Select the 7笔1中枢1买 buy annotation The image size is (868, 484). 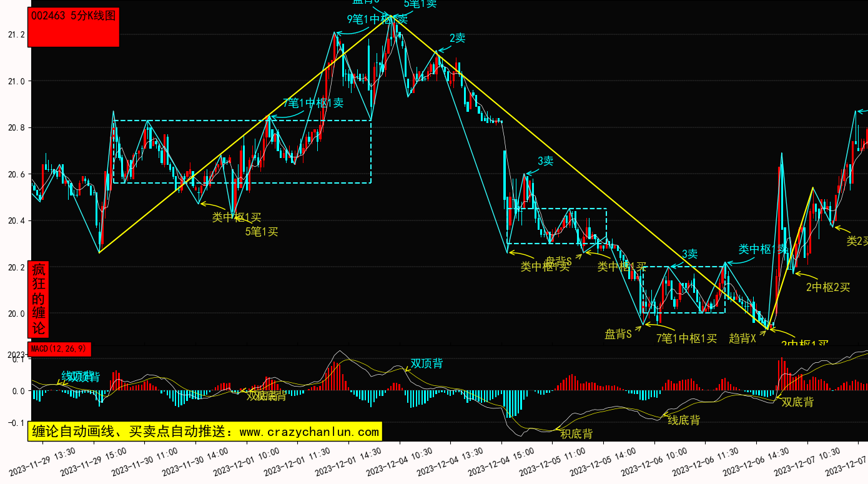[x=686, y=338]
